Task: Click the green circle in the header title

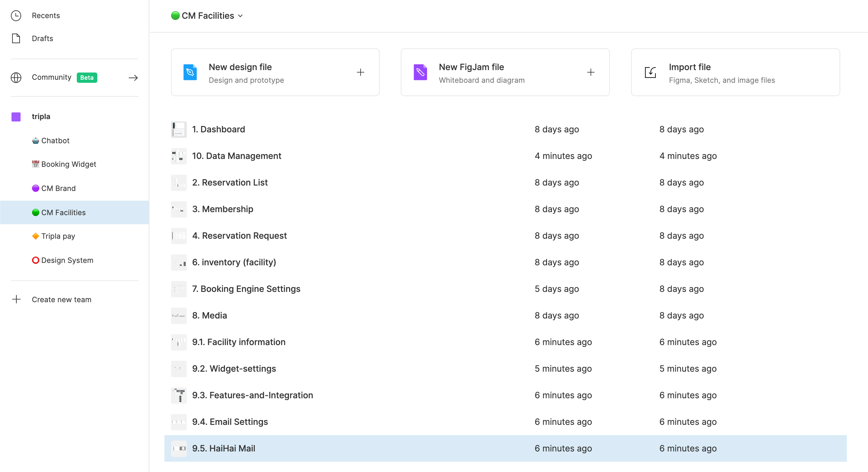Action: pyautogui.click(x=175, y=15)
